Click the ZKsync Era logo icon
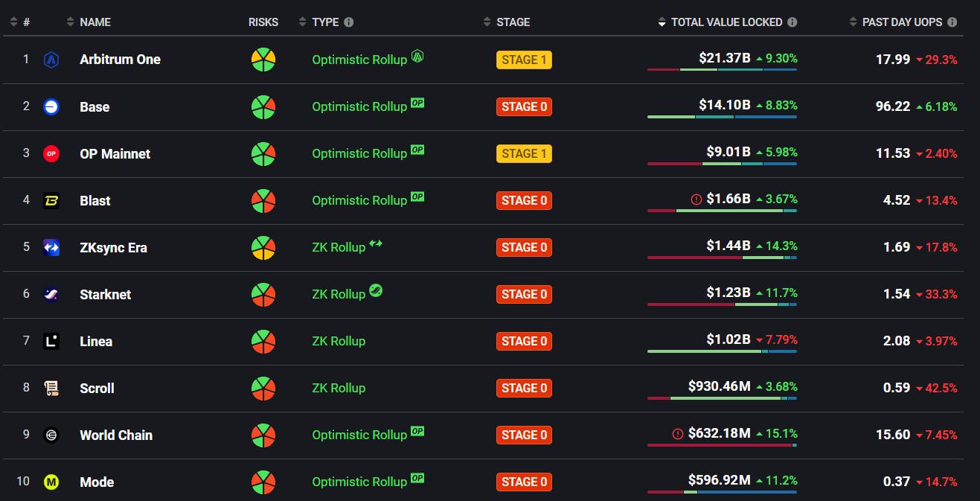Screen dimensions: 980x501 coord(51,247)
